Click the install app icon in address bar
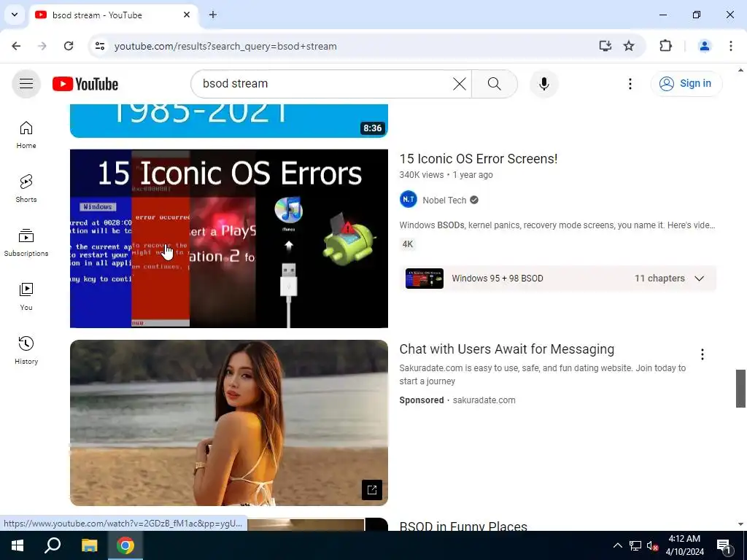The width and height of the screenshot is (747, 560). 605,46
